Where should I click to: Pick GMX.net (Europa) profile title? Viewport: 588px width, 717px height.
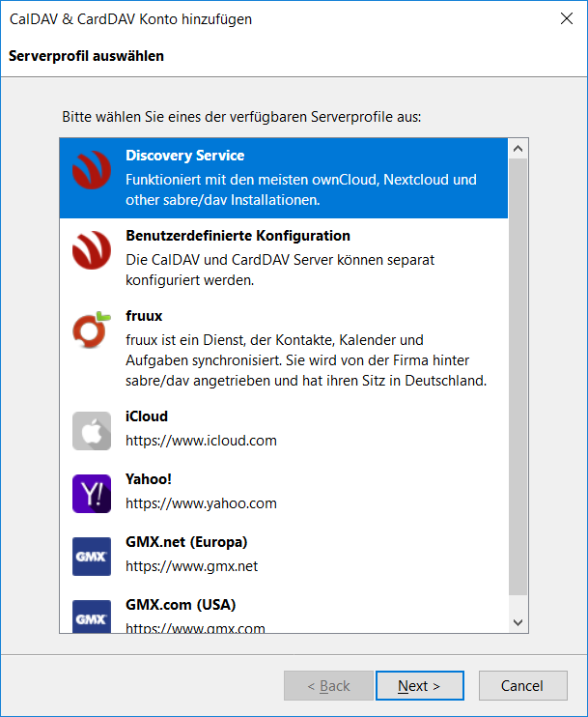pyautogui.click(x=186, y=542)
